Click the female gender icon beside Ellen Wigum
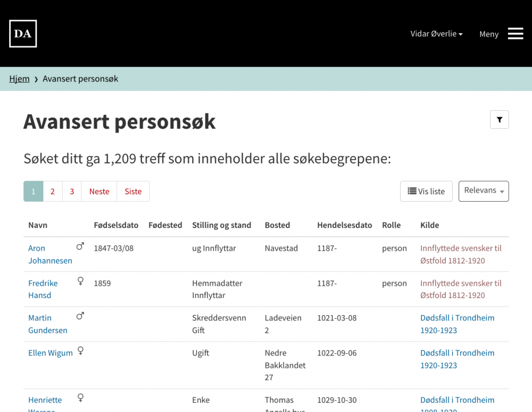This screenshot has width=532, height=412. pos(80,351)
